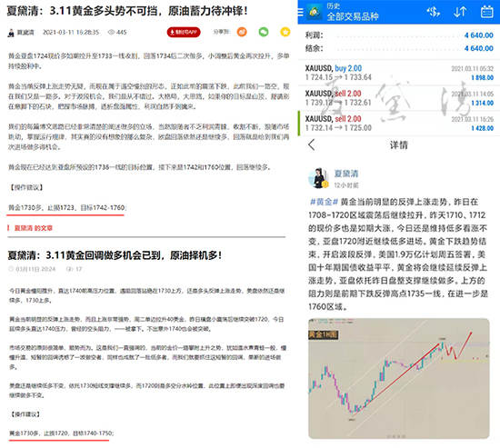Click the #黄金# hashtag link

[324, 202]
